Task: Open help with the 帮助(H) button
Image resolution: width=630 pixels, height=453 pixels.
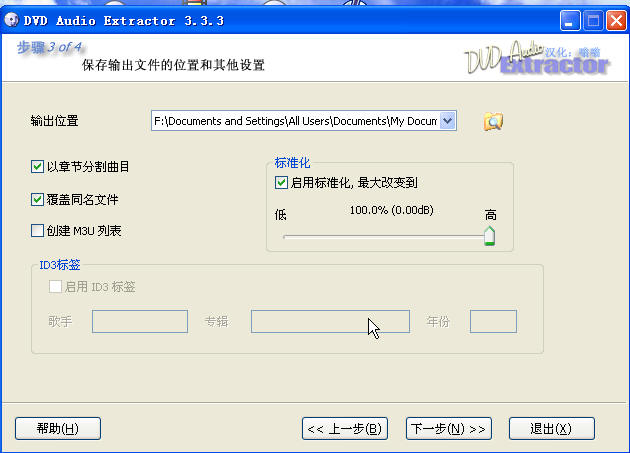Action: click(58, 428)
